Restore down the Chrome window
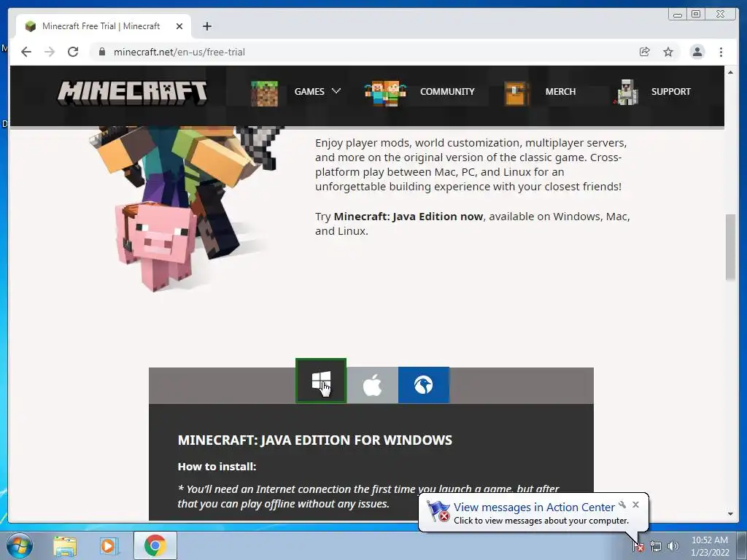Viewport: 747px width, 560px height. point(696,15)
